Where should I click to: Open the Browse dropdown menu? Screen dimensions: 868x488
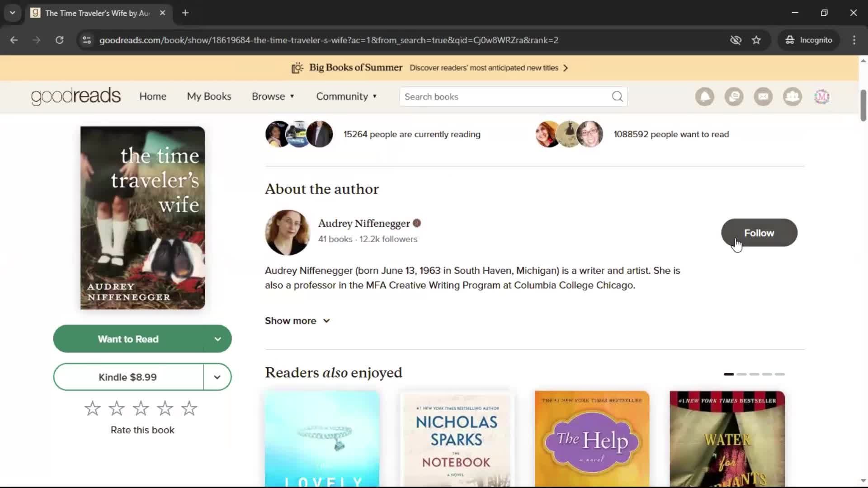tap(273, 97)
